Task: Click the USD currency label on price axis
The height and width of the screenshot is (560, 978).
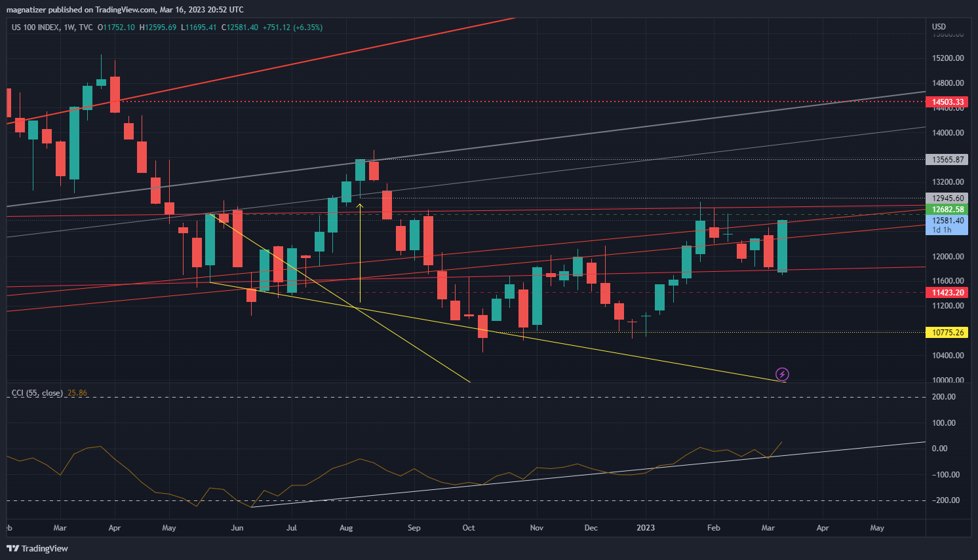Action: pyautogui.click(x=939, y=27)
